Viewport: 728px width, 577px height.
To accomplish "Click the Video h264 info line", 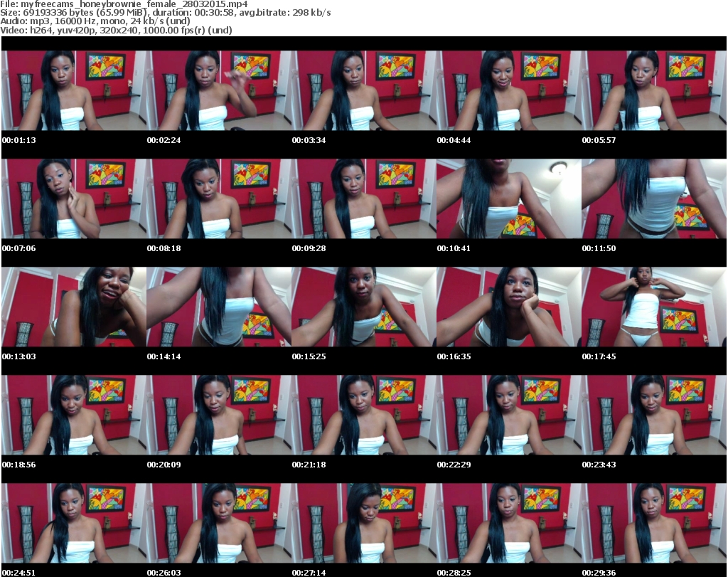I will coord(116,30).
